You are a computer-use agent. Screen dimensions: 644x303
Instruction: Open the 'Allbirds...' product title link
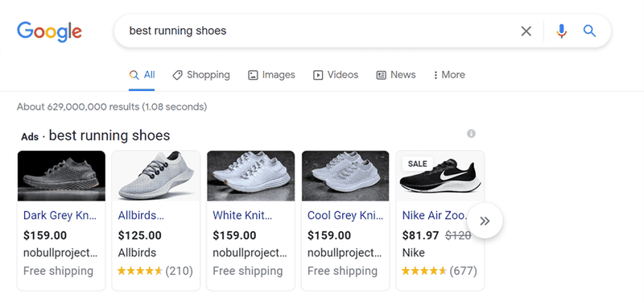(141, 215)
